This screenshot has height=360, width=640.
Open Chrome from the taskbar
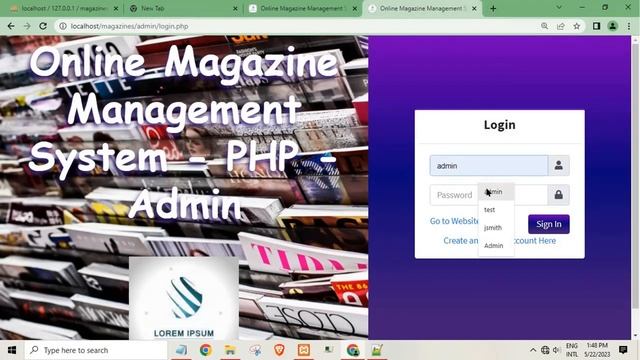click(206, 350)
